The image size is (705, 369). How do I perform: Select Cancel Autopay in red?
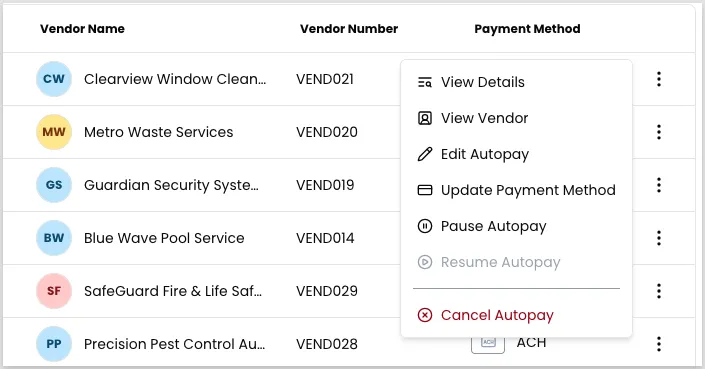click(x=516, y=316)
